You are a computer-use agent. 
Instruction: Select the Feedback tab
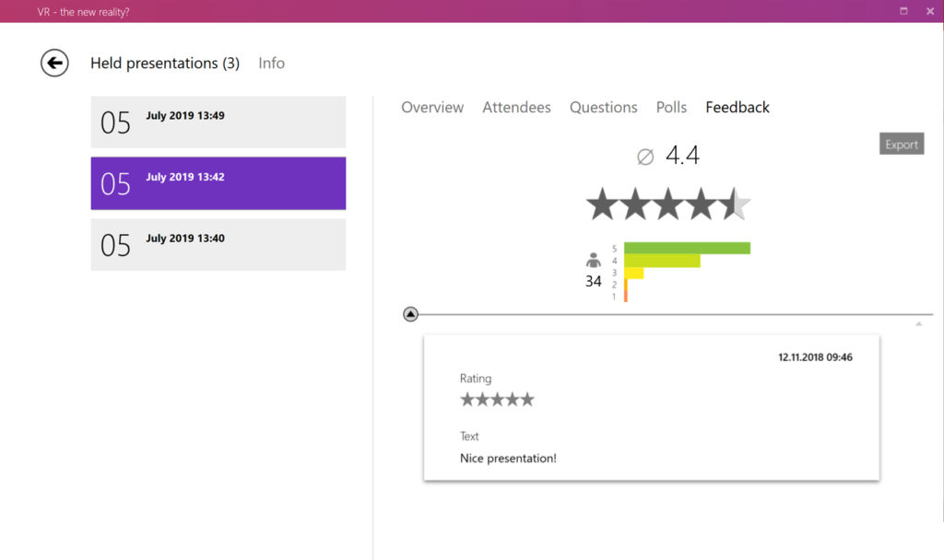737,107
